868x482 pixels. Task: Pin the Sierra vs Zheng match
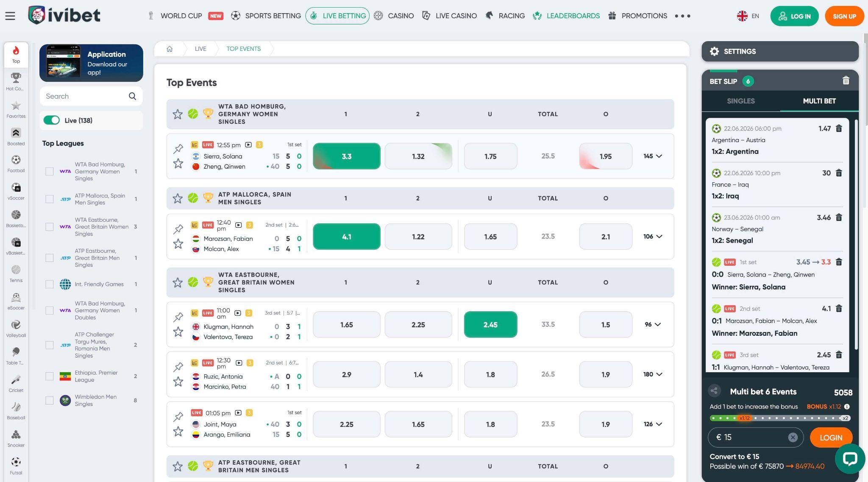178,149
